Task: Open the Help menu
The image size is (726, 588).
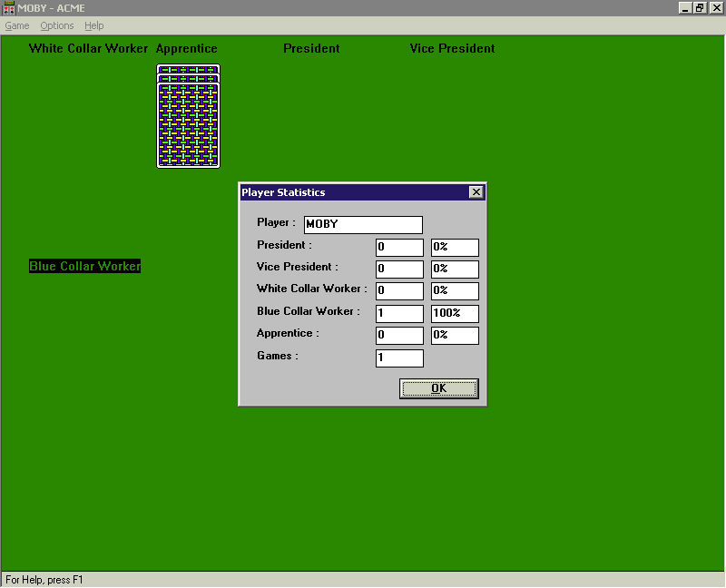Action: (x=94, y=25)
